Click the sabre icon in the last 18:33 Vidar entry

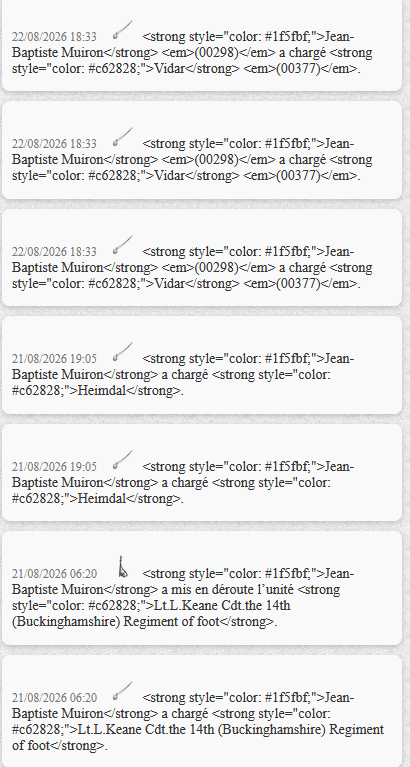[x=123, y=245]
